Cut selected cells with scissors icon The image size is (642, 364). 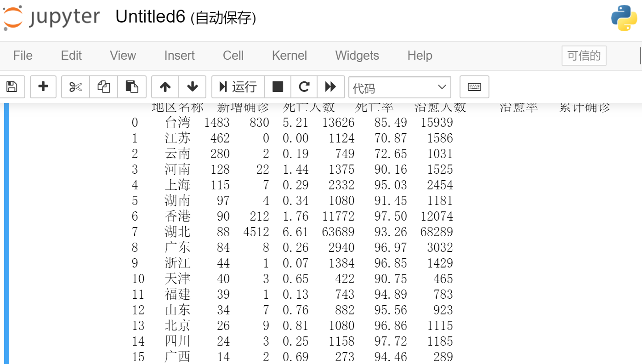75,87
